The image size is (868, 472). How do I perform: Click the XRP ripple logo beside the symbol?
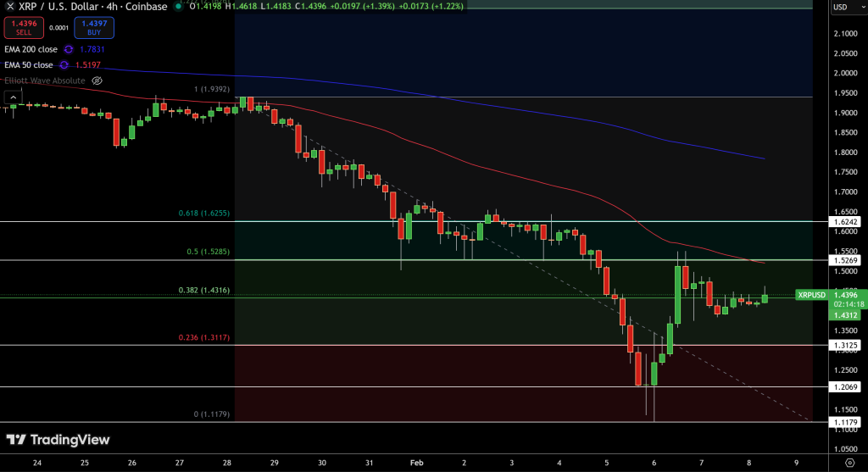pyautogui.click(x=10, y=7)
